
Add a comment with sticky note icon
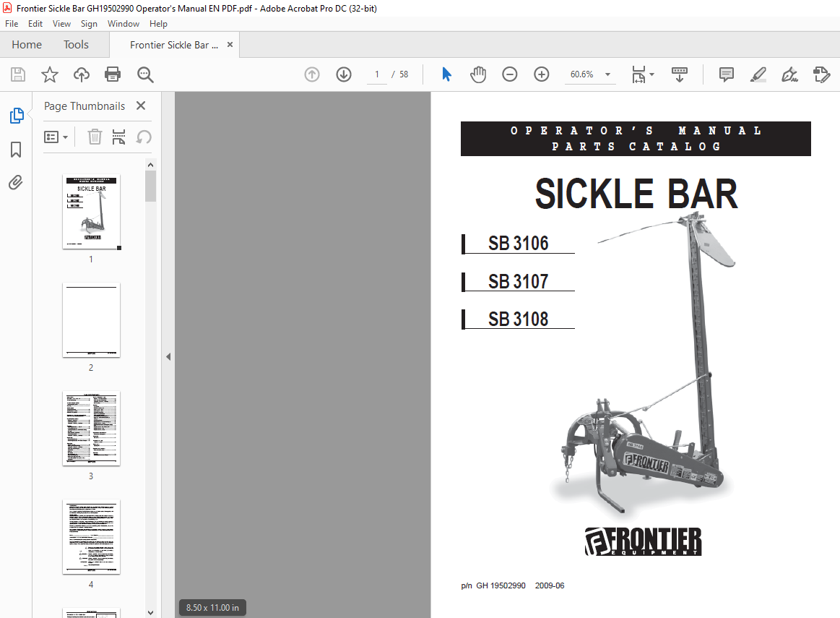pos(727,74)
